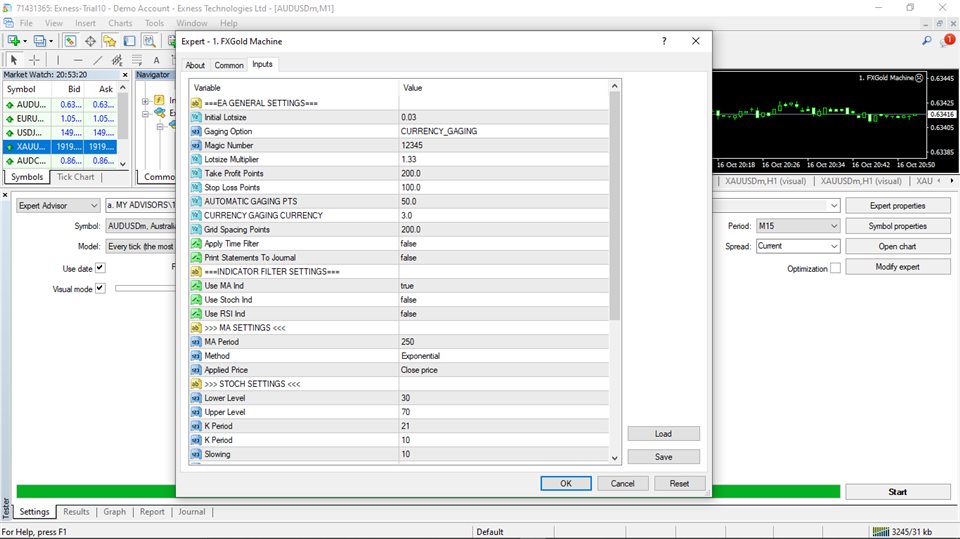
Task: Click the OK button
Action: (x=566, y=483)
